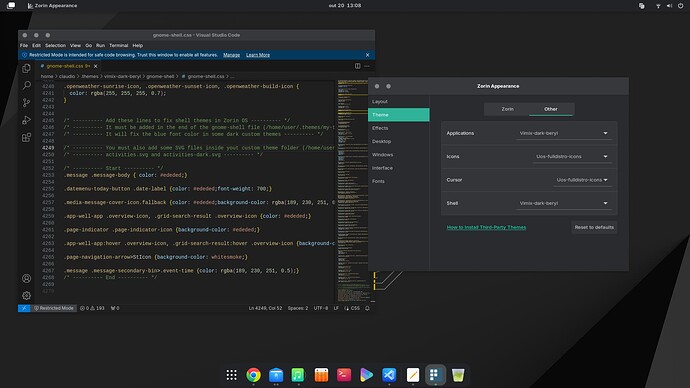Click the code minimap in VS Code
This screenshot has width=690, height=388.
click(352, 190)
